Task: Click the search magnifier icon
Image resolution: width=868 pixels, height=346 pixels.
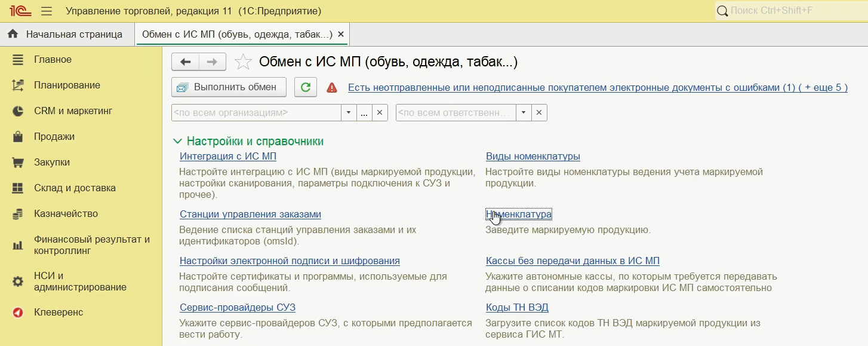Action: [x=722, y=11]
